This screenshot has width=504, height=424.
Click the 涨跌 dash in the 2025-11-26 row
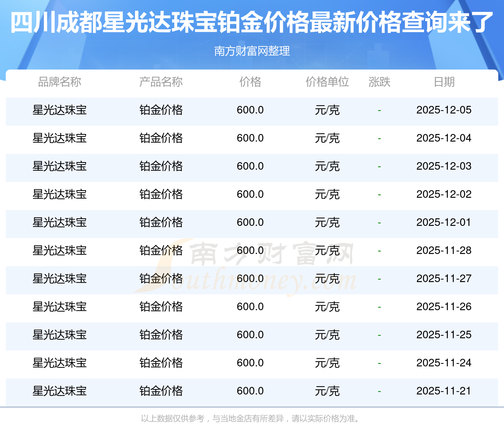[x=379, y=307]
